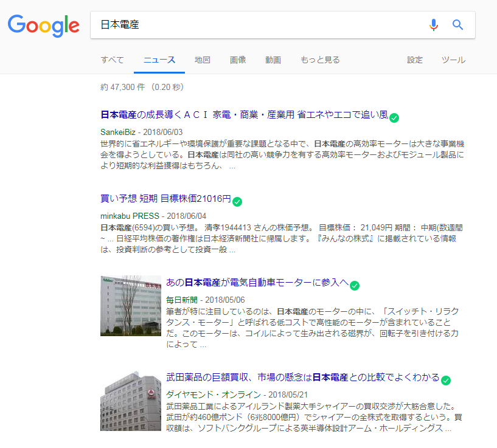Click the date 2018/05/21

(288, 395)
